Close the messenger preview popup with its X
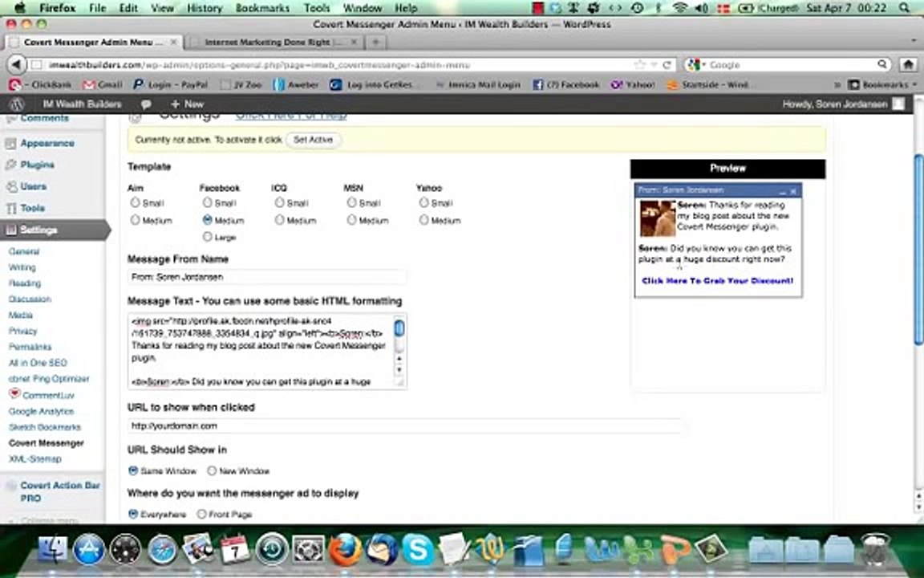 tap(793, 191)
